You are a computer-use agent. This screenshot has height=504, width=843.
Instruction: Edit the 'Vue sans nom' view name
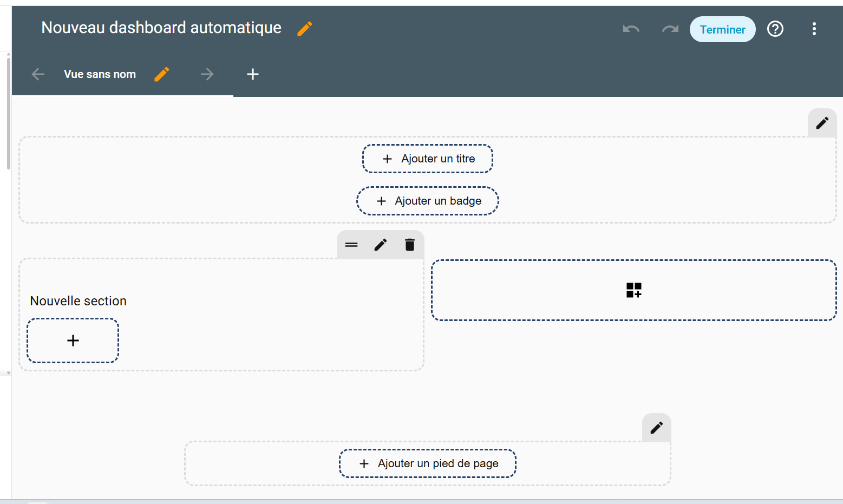pyautogui.click(x=162, y=74)
